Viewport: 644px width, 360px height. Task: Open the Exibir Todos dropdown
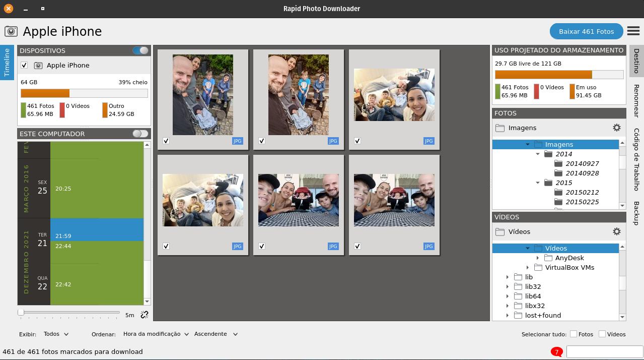point(56,334)
